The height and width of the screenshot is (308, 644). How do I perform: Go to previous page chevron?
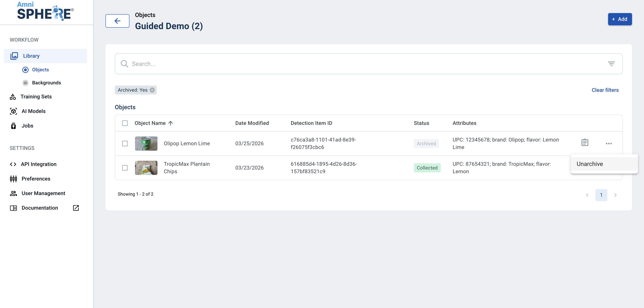click(587, 195)
